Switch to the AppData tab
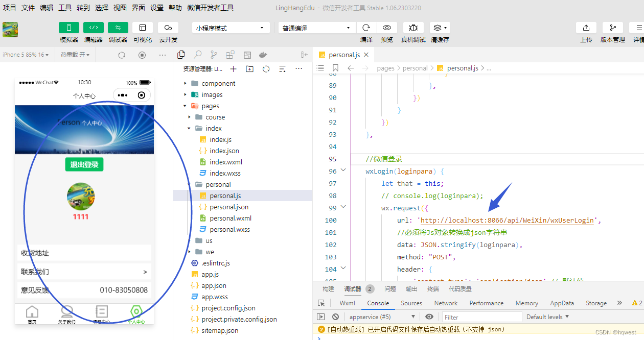 tap(562, 303)
